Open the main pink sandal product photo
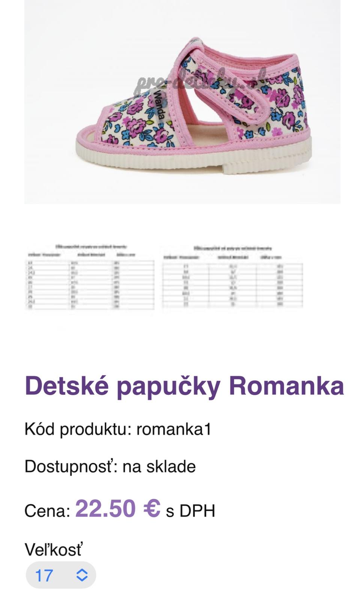364x601 pixels. 182,101
